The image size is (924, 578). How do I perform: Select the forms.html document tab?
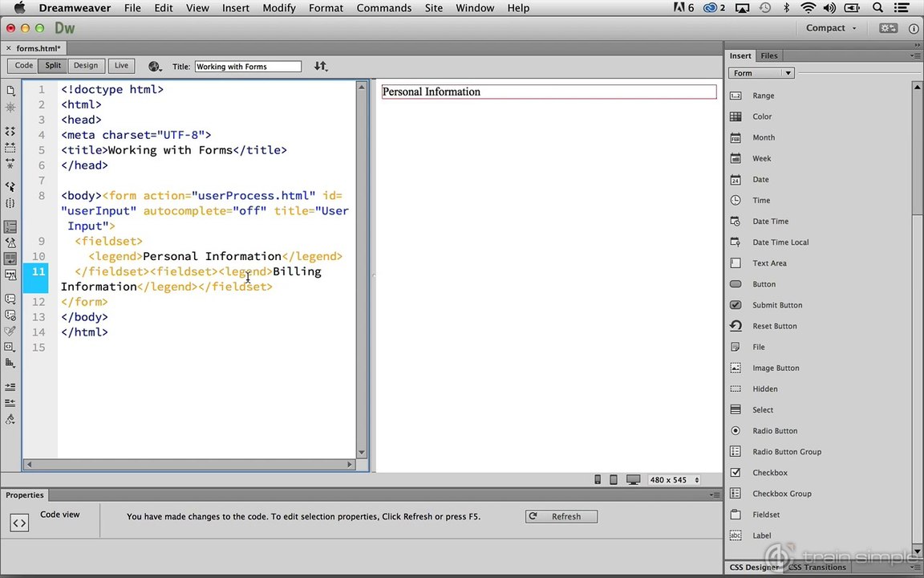(38, 48)
